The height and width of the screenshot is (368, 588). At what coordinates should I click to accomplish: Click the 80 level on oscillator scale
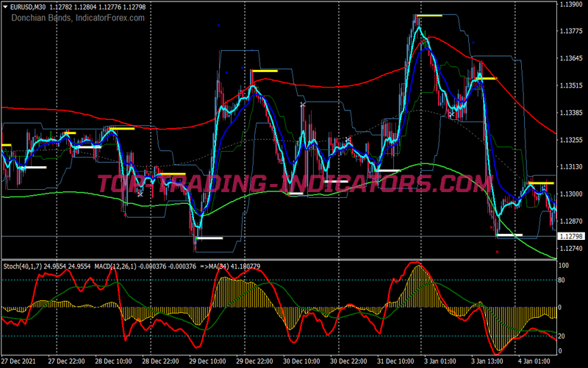point(562,280)
